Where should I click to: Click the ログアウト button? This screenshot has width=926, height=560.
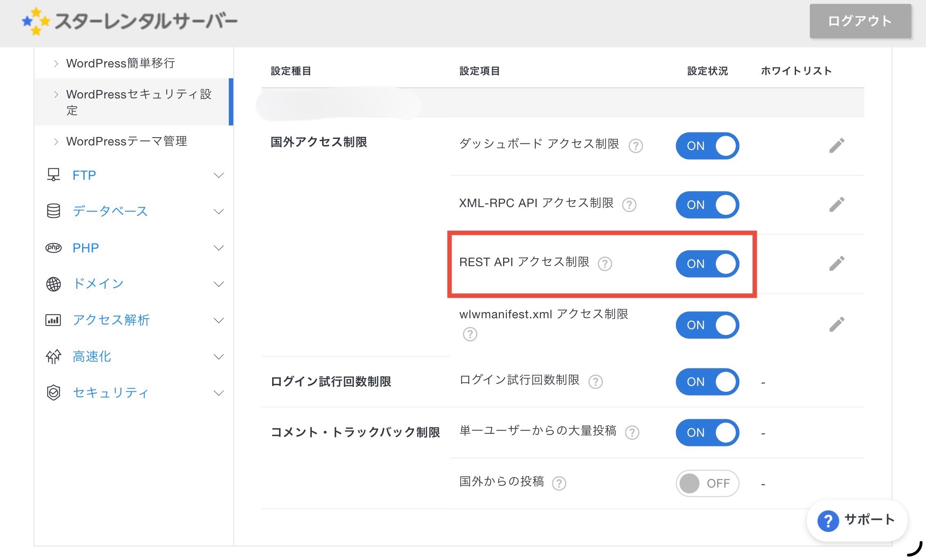point(860,21)
